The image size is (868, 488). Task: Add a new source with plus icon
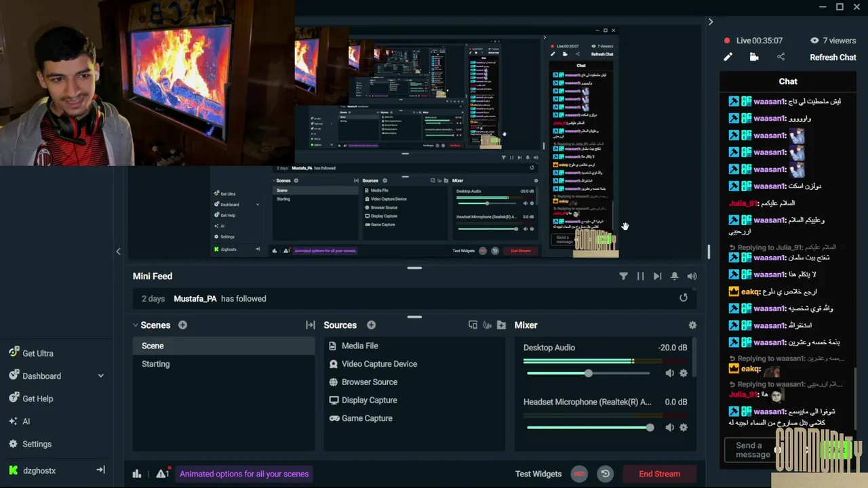point(371,325)
